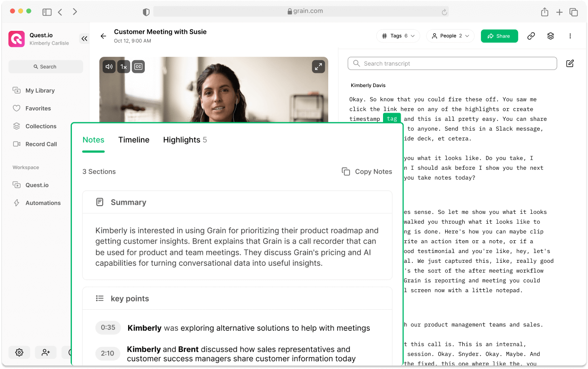Switch to the Timeline tab
Viewport: 588px width, 369px height.
click(134, 139)
